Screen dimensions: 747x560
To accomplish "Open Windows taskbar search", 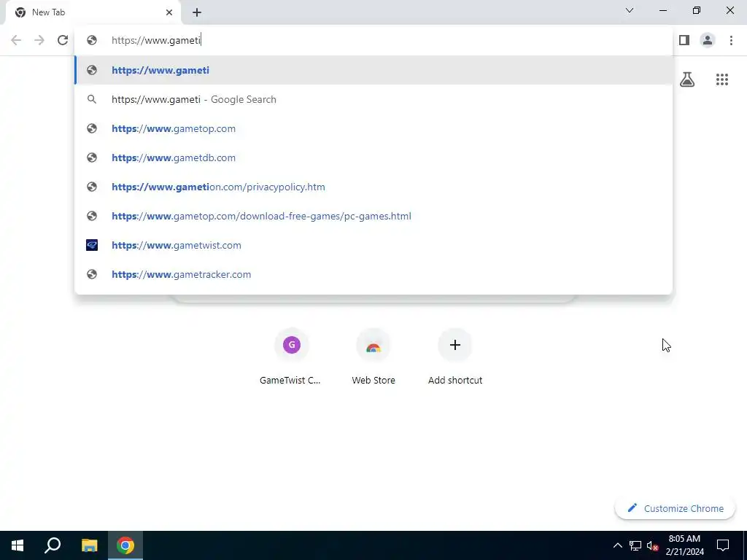I will [53, 545].
